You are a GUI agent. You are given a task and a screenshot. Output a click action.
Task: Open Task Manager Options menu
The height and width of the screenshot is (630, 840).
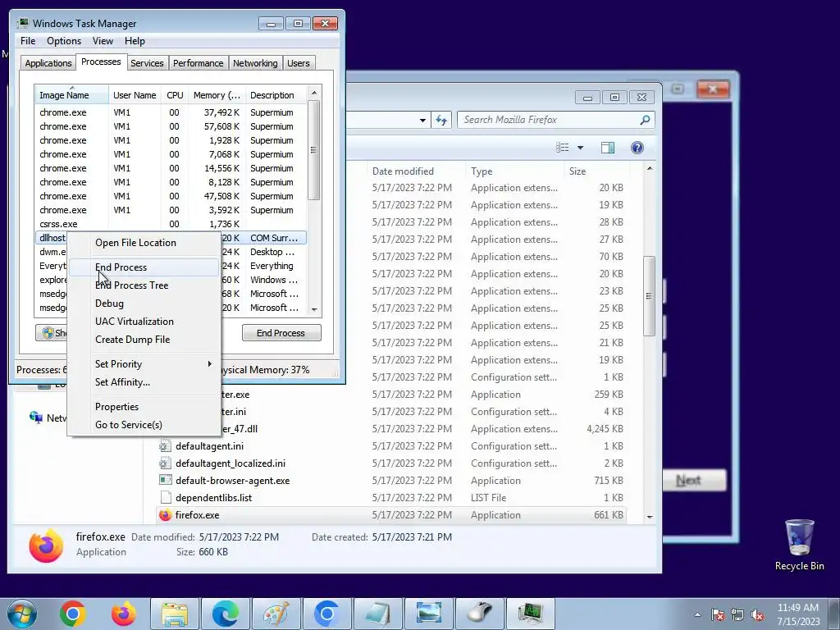point(64,41)
